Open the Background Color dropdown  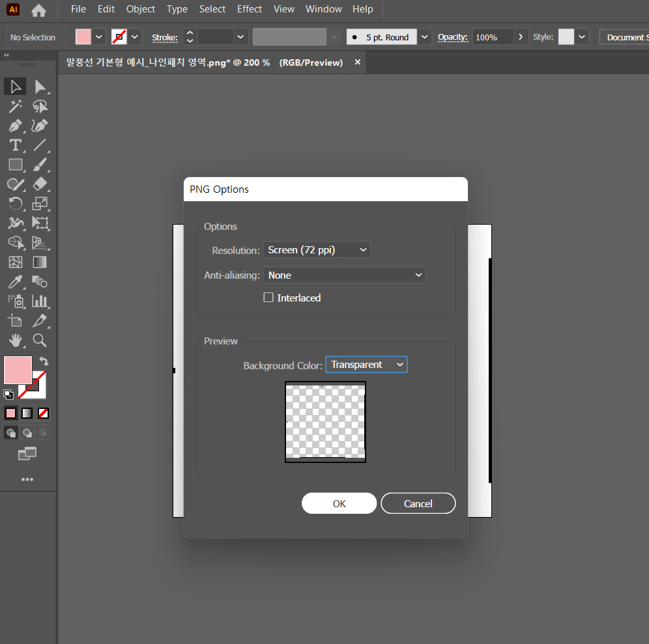pos(366,365)
